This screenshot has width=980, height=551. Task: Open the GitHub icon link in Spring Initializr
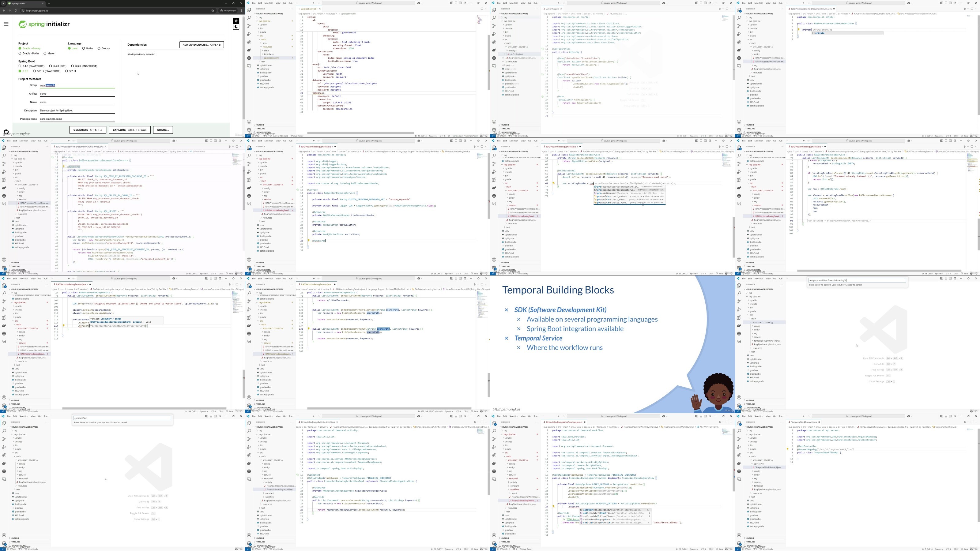[6, 132]
